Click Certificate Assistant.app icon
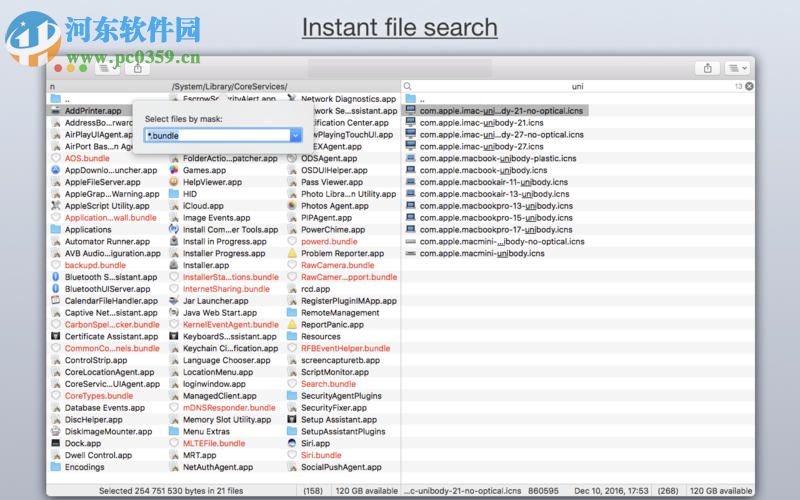 coord(56,336)
